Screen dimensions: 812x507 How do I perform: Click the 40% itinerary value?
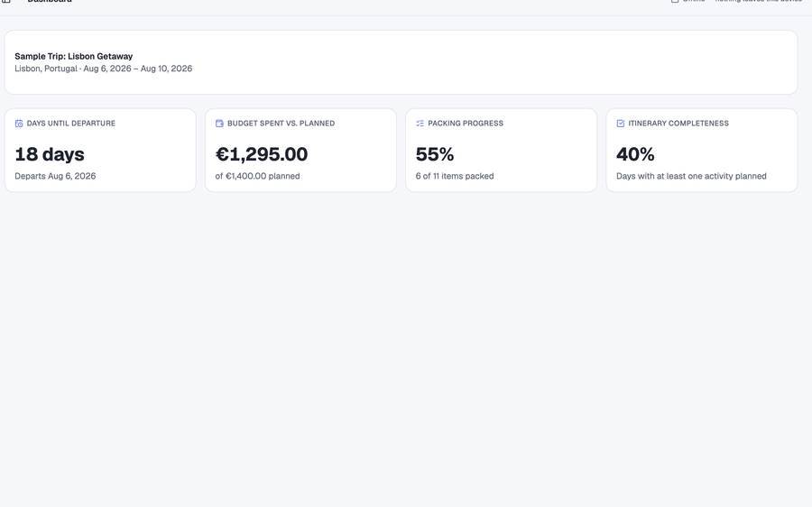pos(635,154)
